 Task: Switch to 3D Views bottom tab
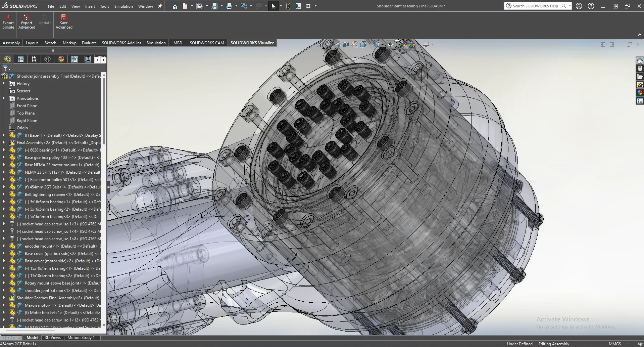coord(53,338)
